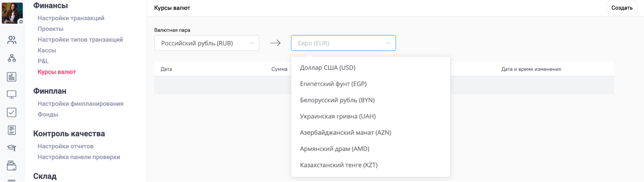Click Дата и время изменения header
Image resolution: width=644 pixels, height=182 pixels.
531,69
